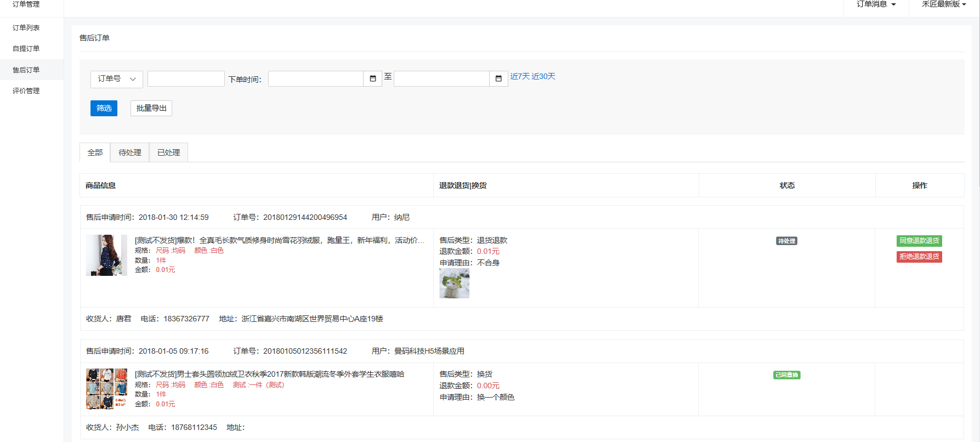This screenshot has height=442, width=980.
Task: Open the down jacket product thumbnail
Action: pyautogui.click(x=106, y=255)
